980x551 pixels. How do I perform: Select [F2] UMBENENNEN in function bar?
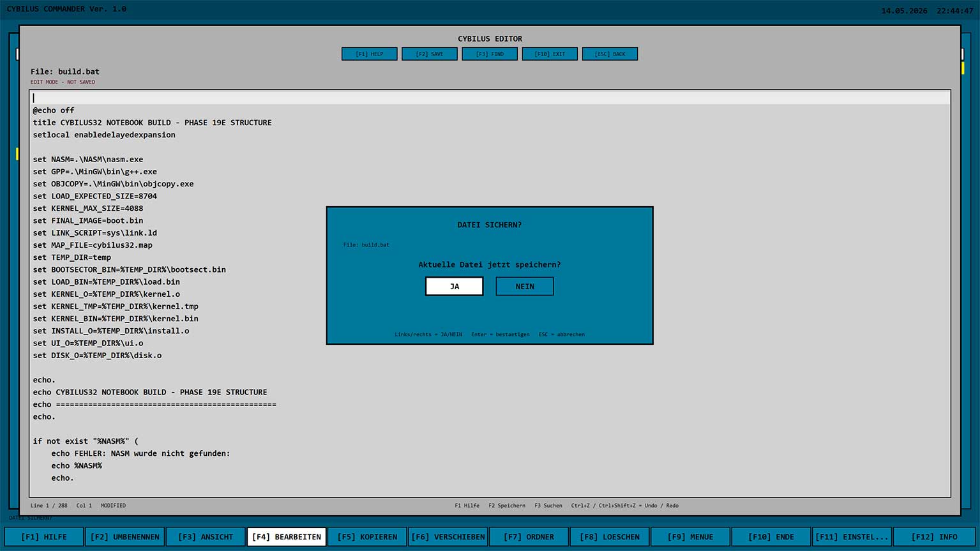tap(125, 537)
